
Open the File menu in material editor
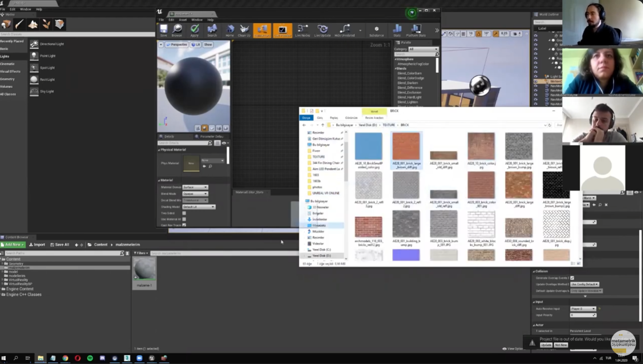[161, 20]
